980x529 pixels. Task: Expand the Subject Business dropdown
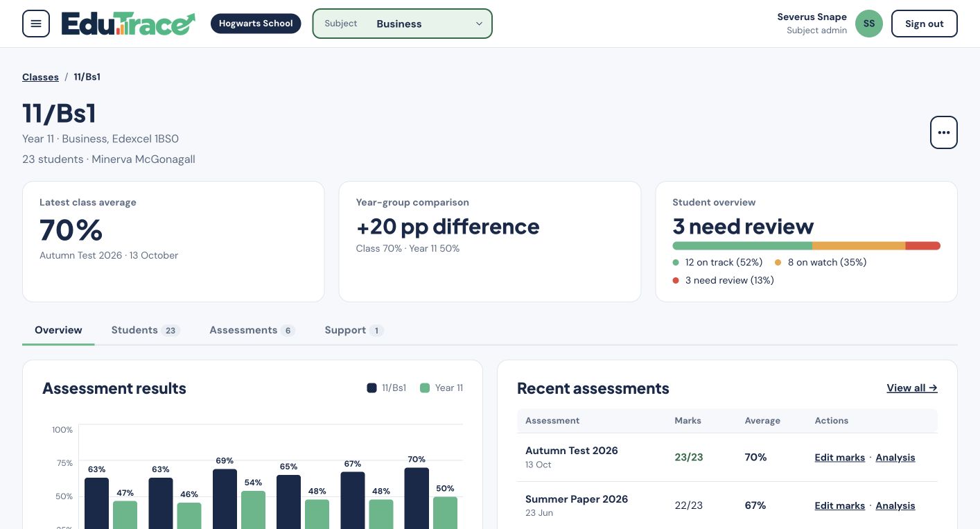(x=402, y=24)
